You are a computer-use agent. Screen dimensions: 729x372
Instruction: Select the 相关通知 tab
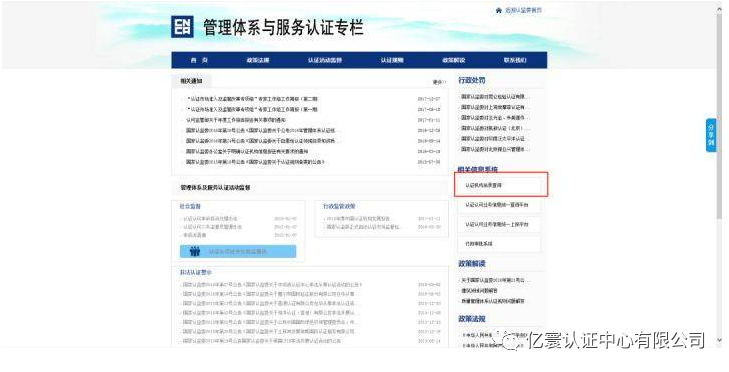(x=192, y=81)
